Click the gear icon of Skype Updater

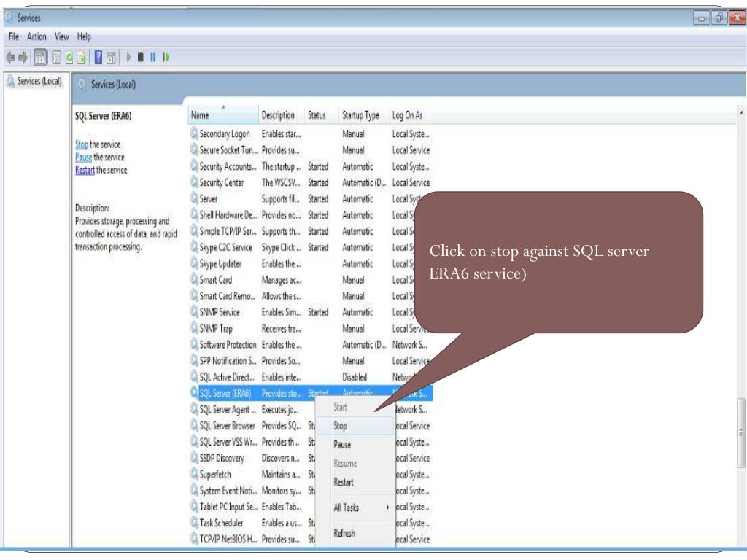[194, 262]
